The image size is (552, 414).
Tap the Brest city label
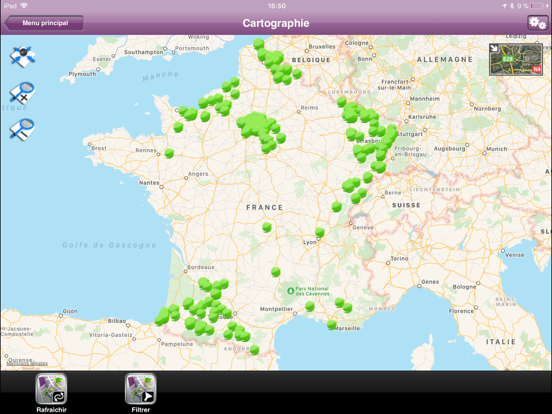pos(99,148)
